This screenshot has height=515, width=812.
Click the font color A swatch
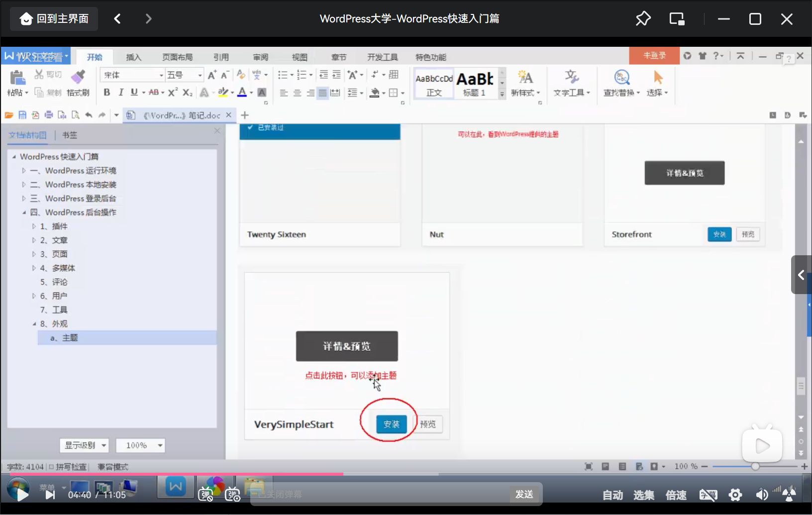242,92
